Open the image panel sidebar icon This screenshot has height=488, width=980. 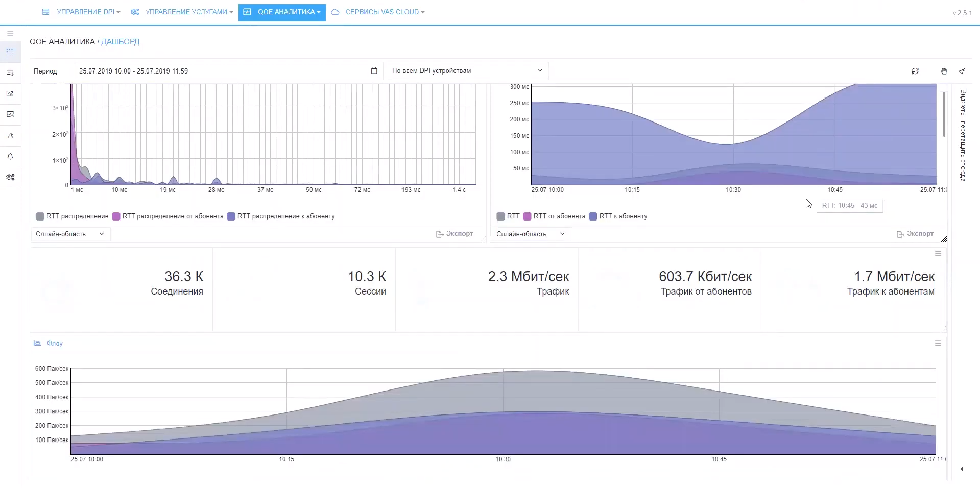[10, 114]
